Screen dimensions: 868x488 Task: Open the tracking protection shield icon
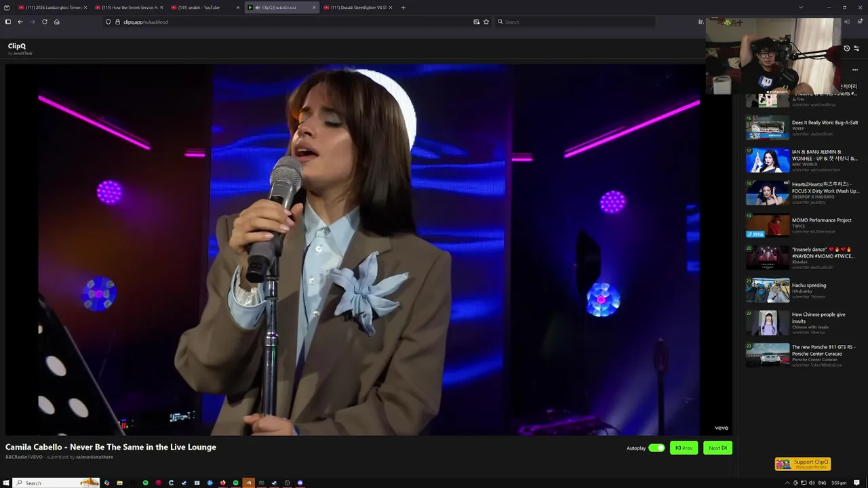(108, 22)
